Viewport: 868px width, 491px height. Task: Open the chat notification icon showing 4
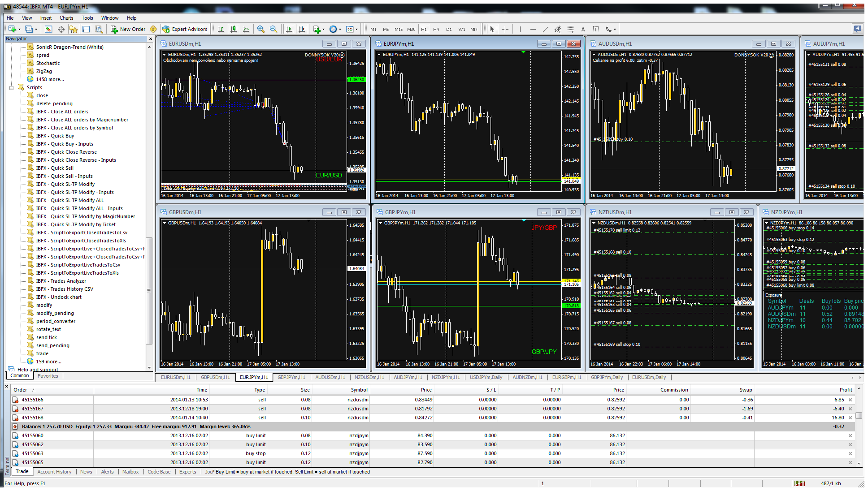pyautogui.click(x=857, y=29)
